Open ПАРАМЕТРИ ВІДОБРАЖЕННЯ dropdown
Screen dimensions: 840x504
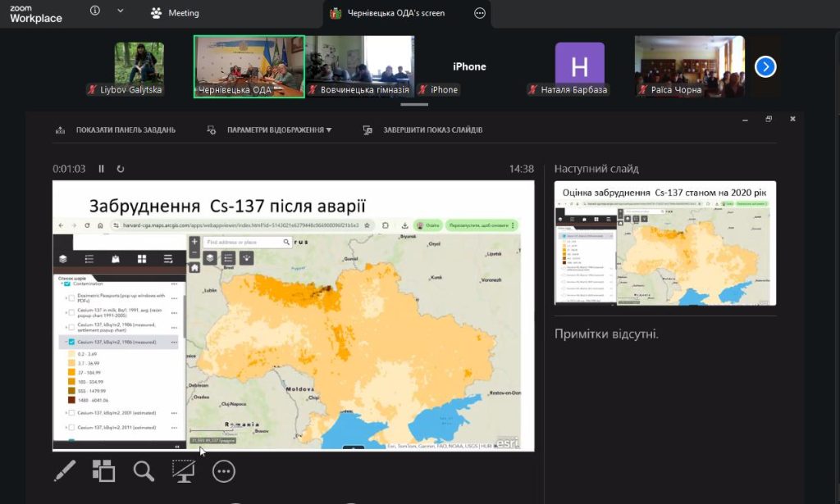click(279, 129)
